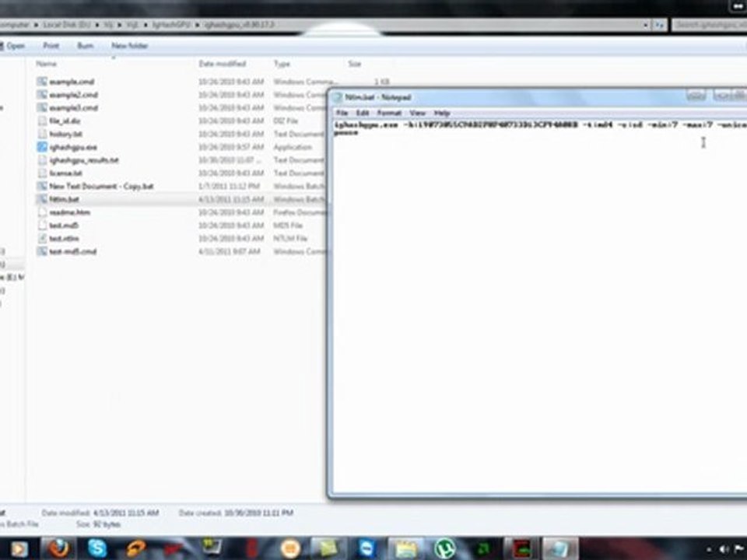This screenshot has width=747, height=560.
Task: Click the 'NTLM File' type cell
Action: pyautogui.click(x=290, y=238)
